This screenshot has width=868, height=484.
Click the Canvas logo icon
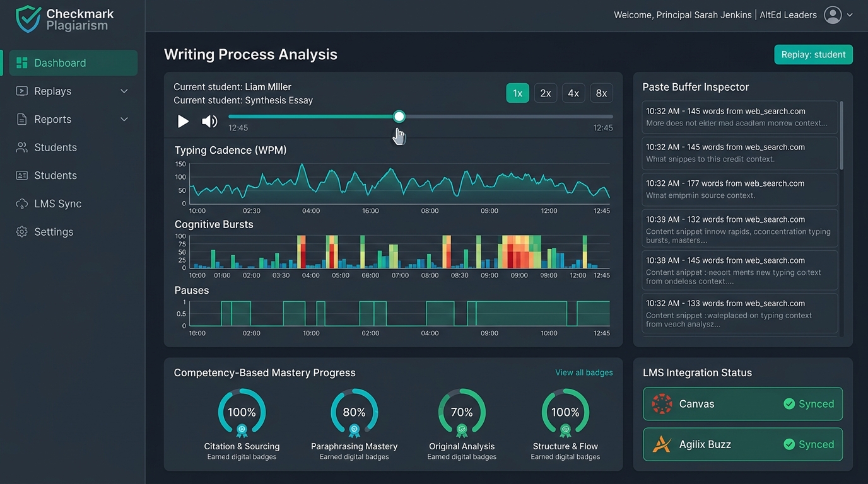pos(662,404)
